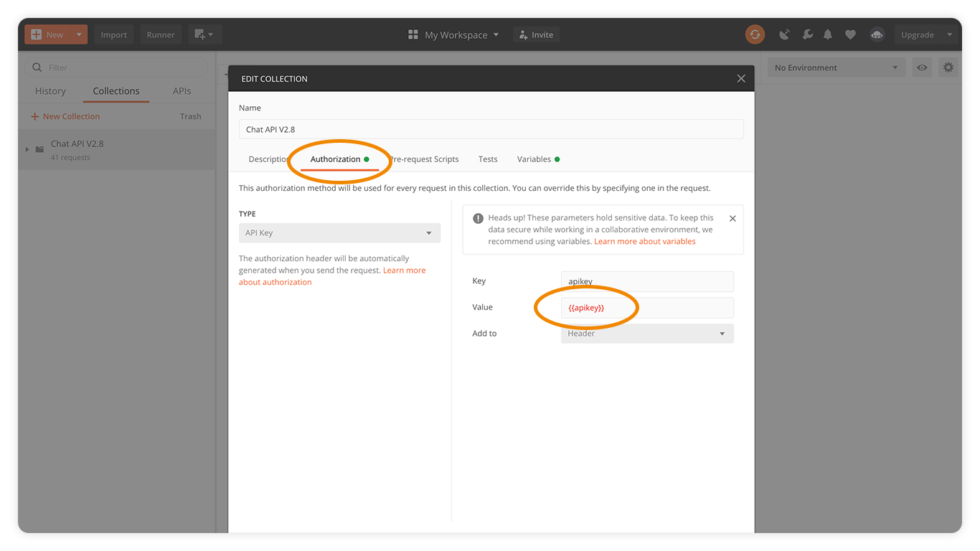The height and width of the screenshot is (551, 980).
Task: Follow the Learn more about authorization link
Action: pos(332,276)
